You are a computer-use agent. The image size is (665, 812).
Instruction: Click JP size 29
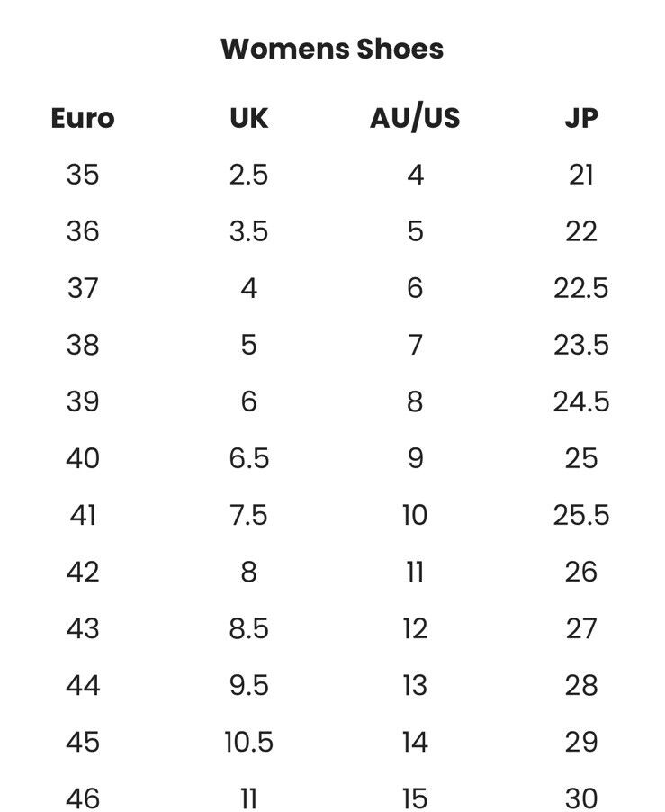[x=581, y=742]
